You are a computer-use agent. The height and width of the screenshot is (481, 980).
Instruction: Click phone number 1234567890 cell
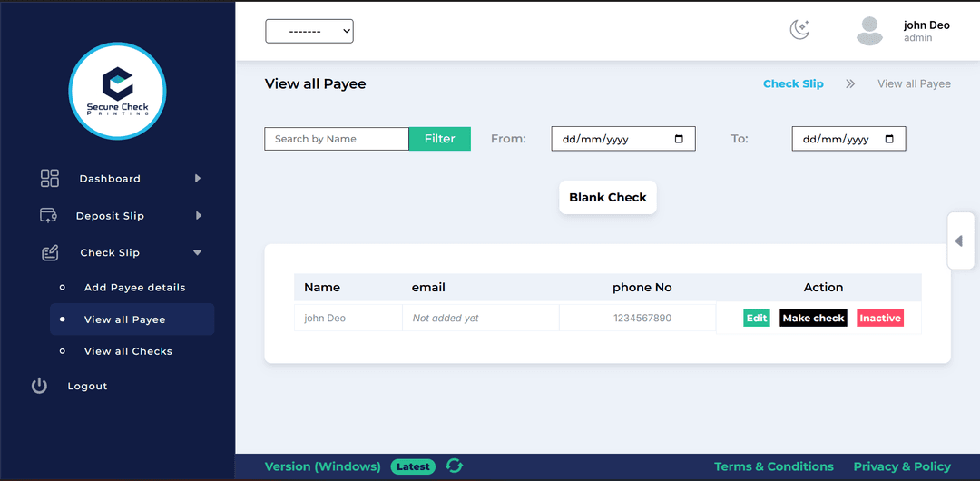click(x=638, y=318)
